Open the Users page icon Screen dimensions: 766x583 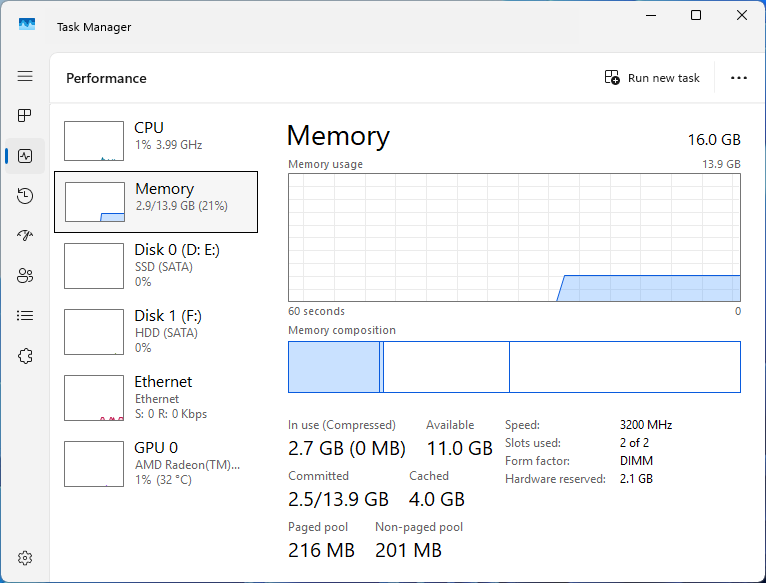point(25,276)
